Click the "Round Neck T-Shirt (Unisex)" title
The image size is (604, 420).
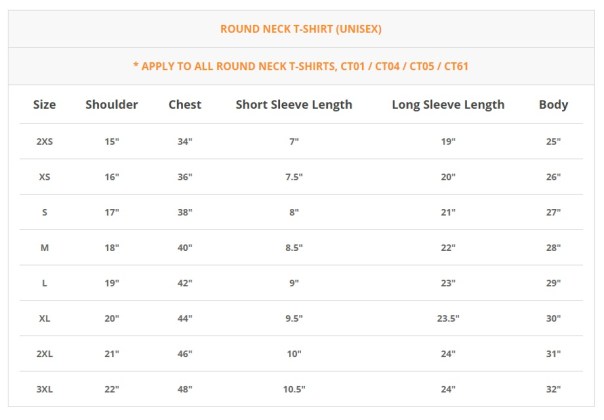point(301,29)
